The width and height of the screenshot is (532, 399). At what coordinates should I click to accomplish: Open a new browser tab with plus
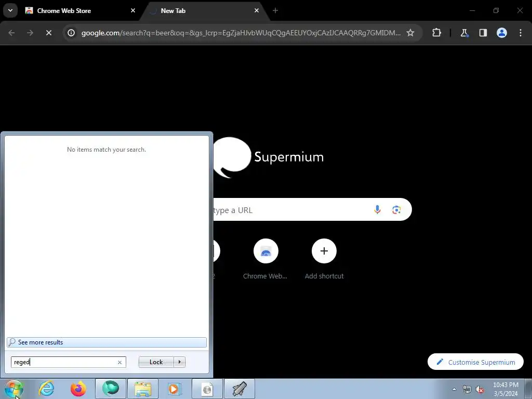pyautogui.click(x=275, y=10)
